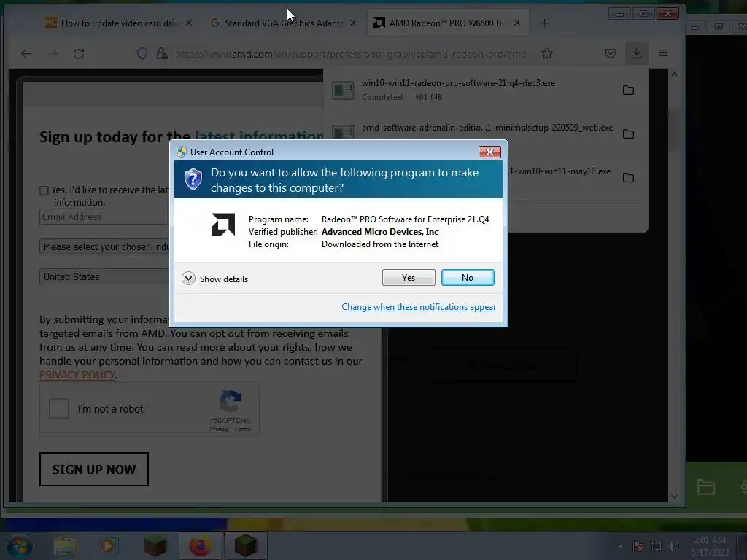Open the media player taskbar icon

(108, 545)
